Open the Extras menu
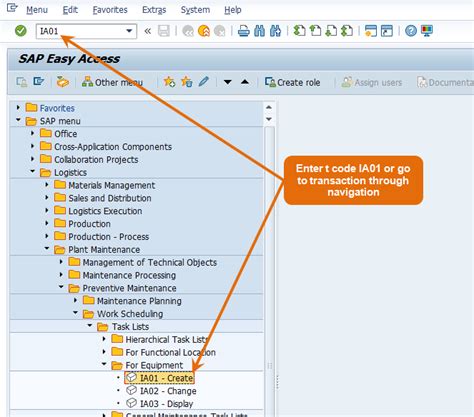 click(x=154, y=10)
